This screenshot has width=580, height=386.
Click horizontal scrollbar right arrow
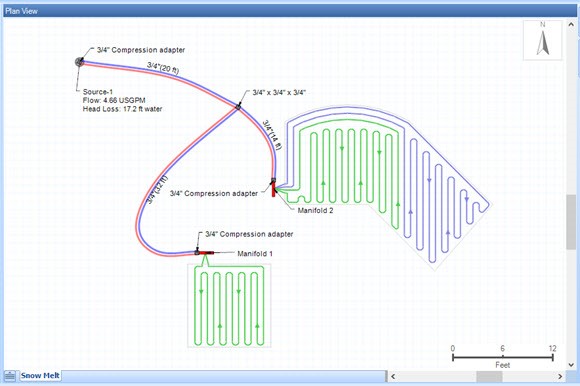tap(560, 376)
